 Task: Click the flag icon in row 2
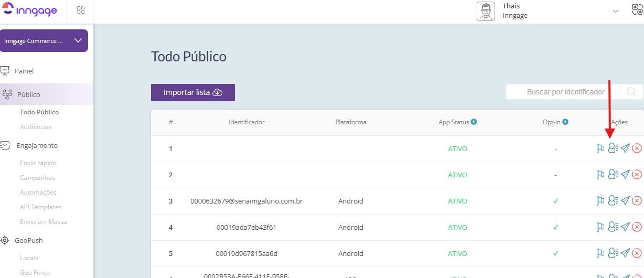(x=600, y=175)
